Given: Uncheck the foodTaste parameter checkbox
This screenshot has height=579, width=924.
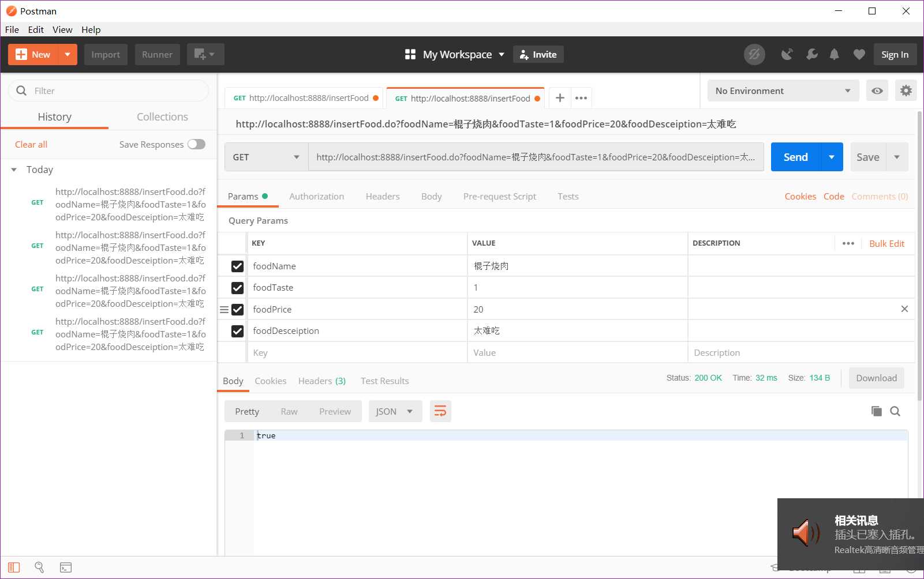Looking at the screenshot, I should 237,288.
